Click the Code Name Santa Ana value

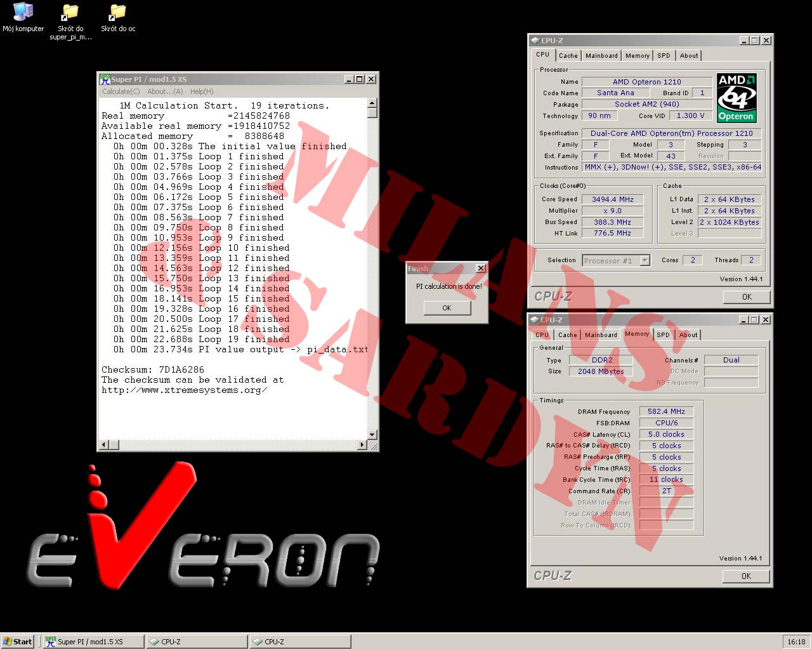(x=615, y=93)
